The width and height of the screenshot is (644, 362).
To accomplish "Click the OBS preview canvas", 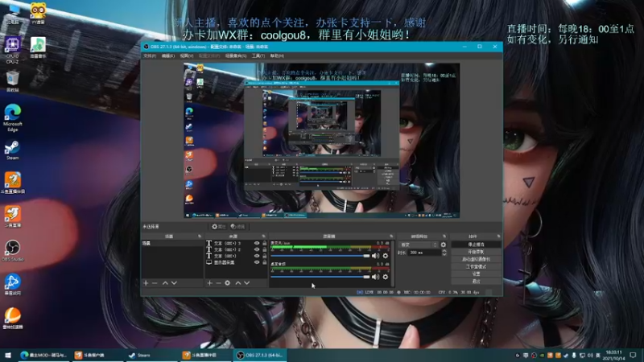I will pos(321,140).
